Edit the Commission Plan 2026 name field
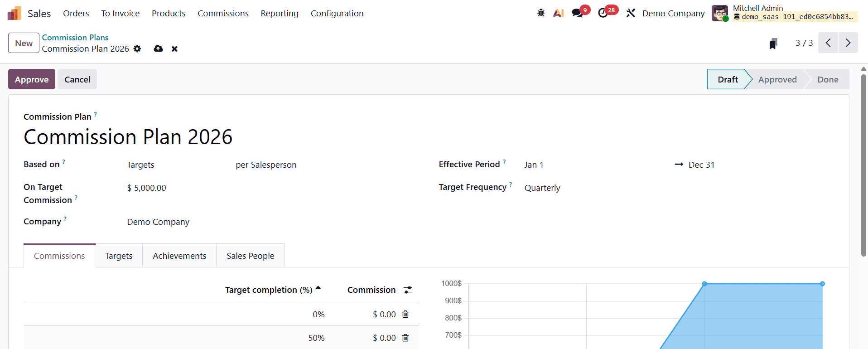868x349 pixels. (x=128, y=137)
